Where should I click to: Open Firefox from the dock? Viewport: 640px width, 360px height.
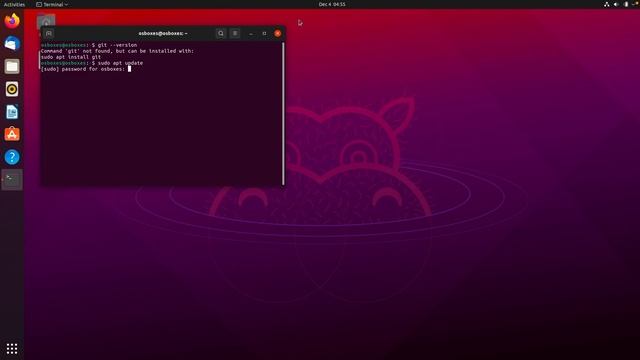tap(12, 21)
